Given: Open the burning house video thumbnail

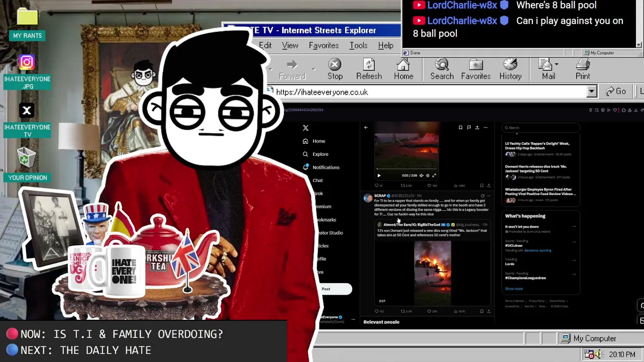Looking at the screenshot, I should click(x=432, y=273).
